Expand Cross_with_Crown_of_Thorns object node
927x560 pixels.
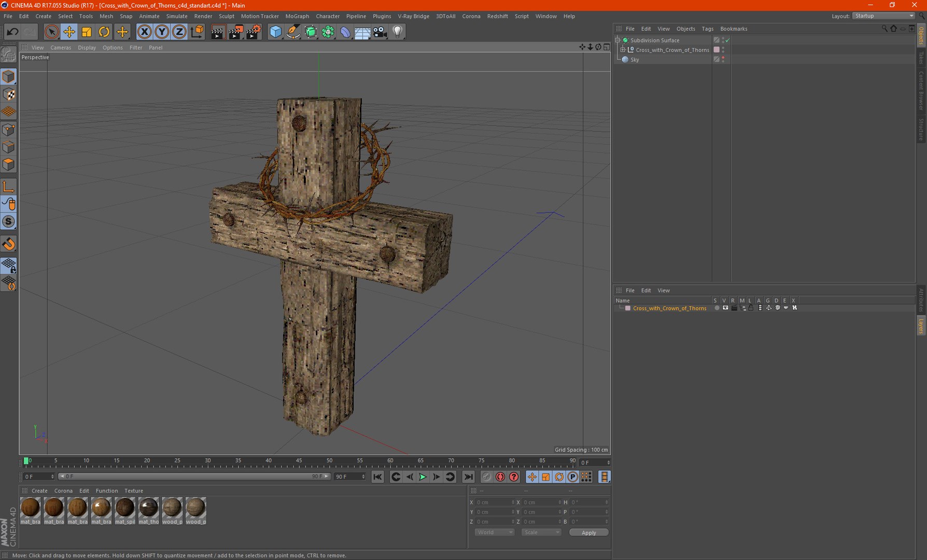pyautogui.click(x=623, y=50)
